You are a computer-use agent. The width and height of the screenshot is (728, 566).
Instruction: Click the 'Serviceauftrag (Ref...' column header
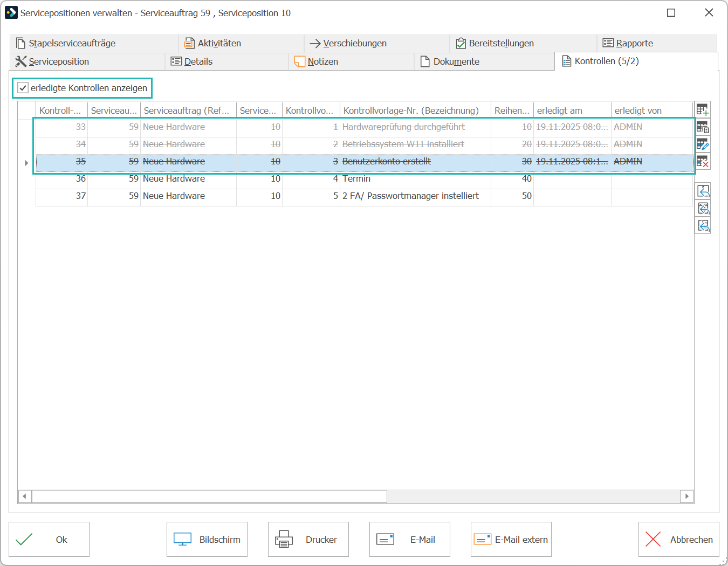(188, 111)
